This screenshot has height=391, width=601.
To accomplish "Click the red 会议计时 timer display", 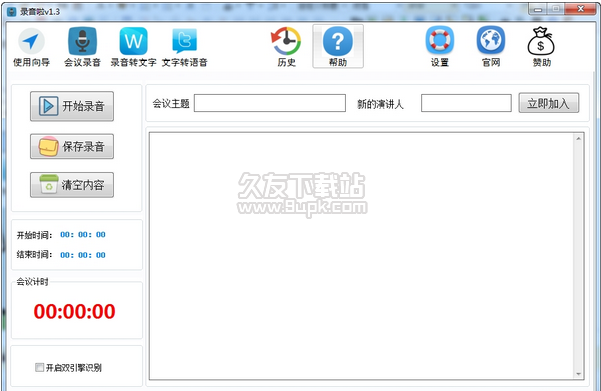I will click(x=74, y=311).
